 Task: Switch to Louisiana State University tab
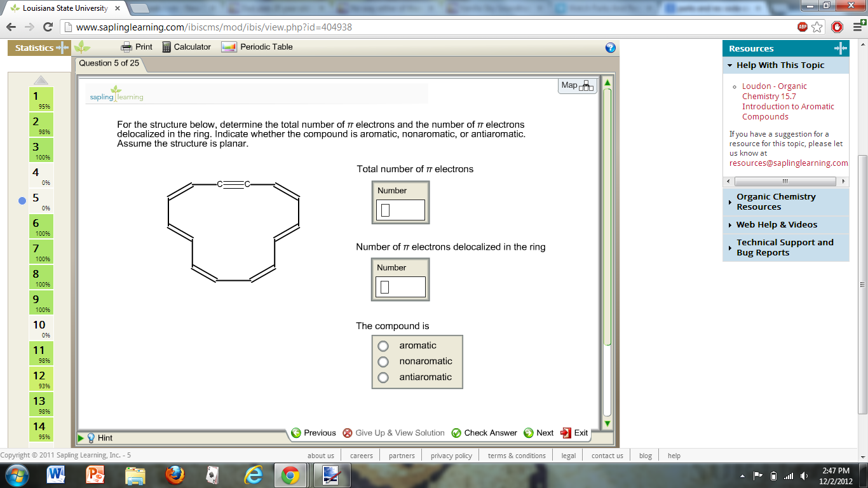pos(65,8)
